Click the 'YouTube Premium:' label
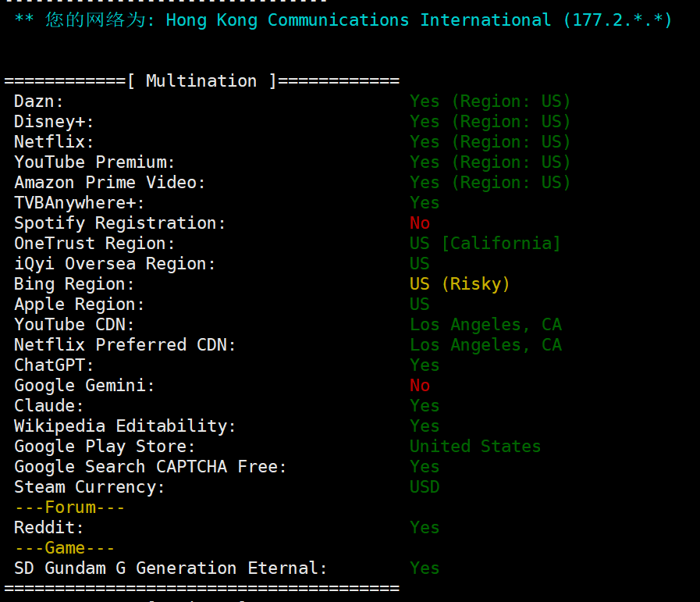The height and width of the screenshot is (602, 700). coord(94,162)
